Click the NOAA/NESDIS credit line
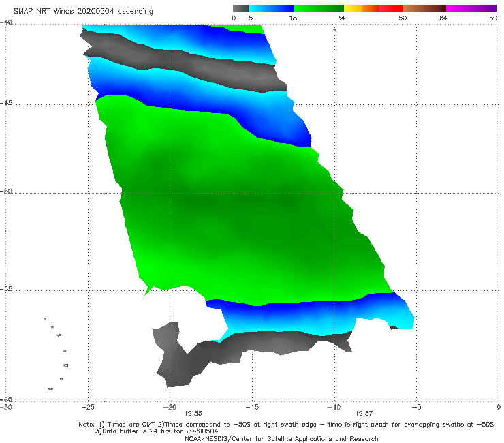Viewport: 504px width, 443px height. (x=281, y=438)
